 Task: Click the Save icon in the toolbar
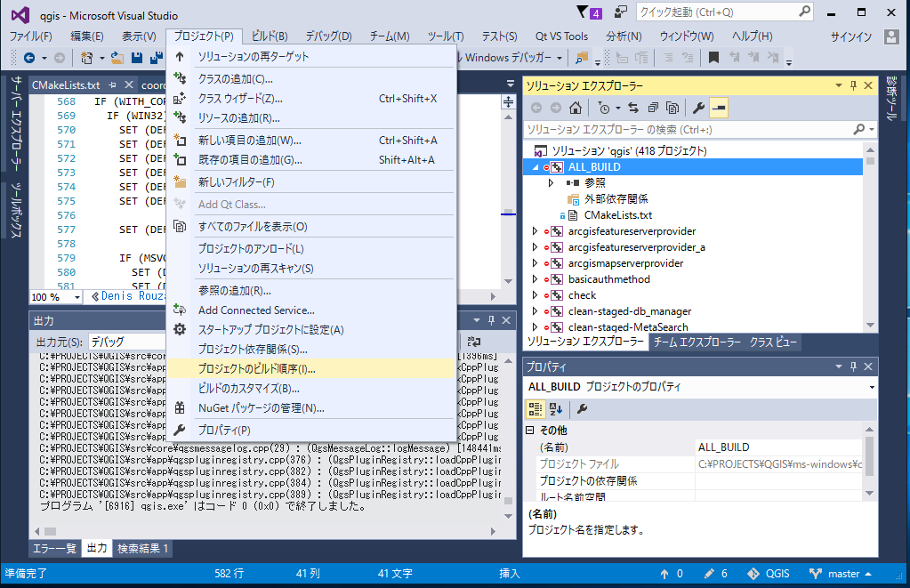coord(136,58)
